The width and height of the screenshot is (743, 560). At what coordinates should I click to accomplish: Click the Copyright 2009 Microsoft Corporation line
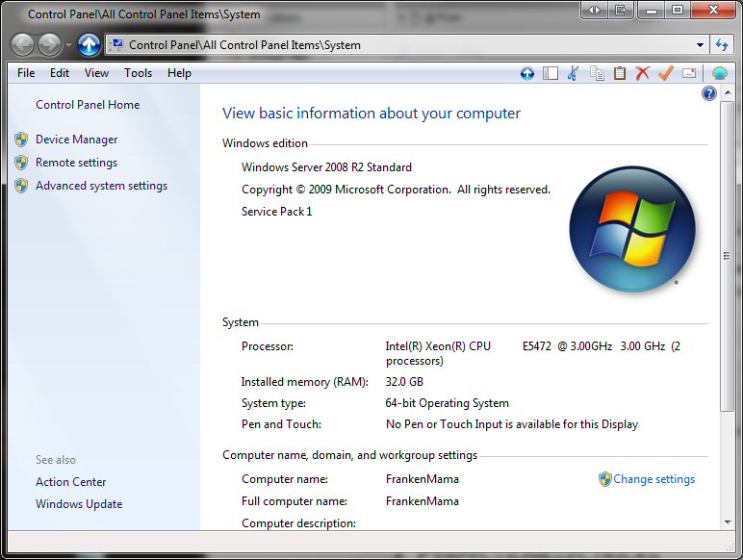click(396, 190)
